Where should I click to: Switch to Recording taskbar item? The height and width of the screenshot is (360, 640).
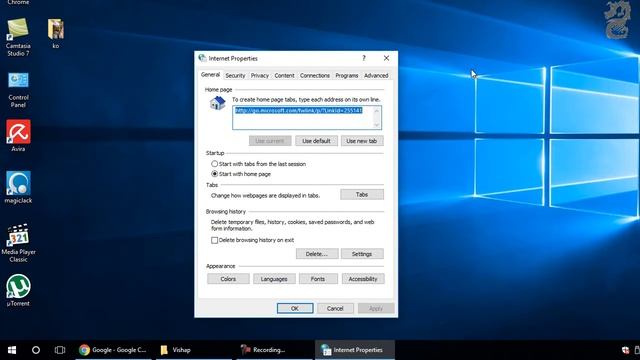coord(274,350)
